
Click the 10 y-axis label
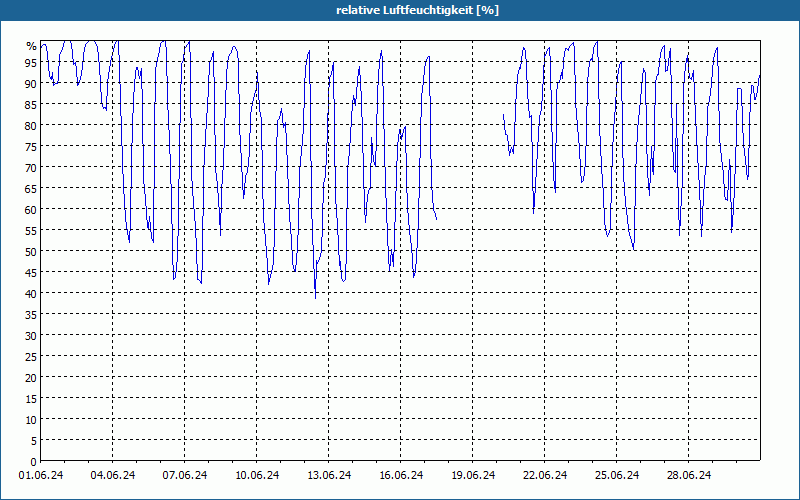click(31, 419)
